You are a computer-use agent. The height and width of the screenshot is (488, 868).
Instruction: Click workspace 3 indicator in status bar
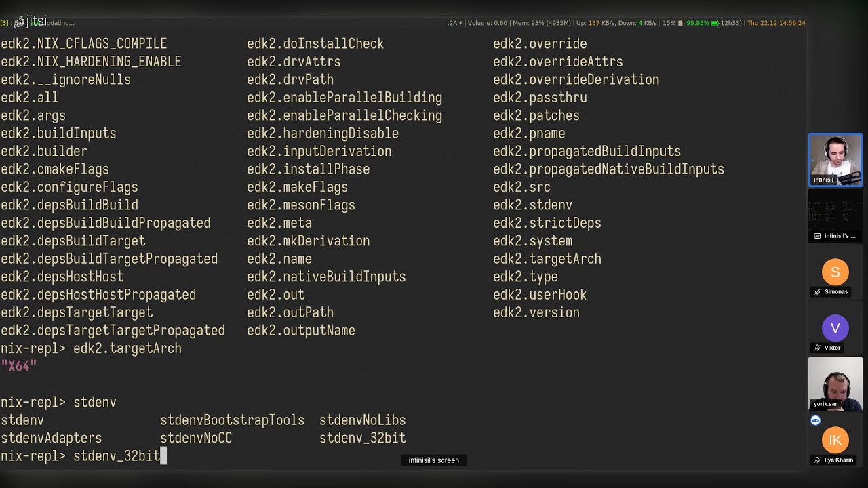(4, 23)
